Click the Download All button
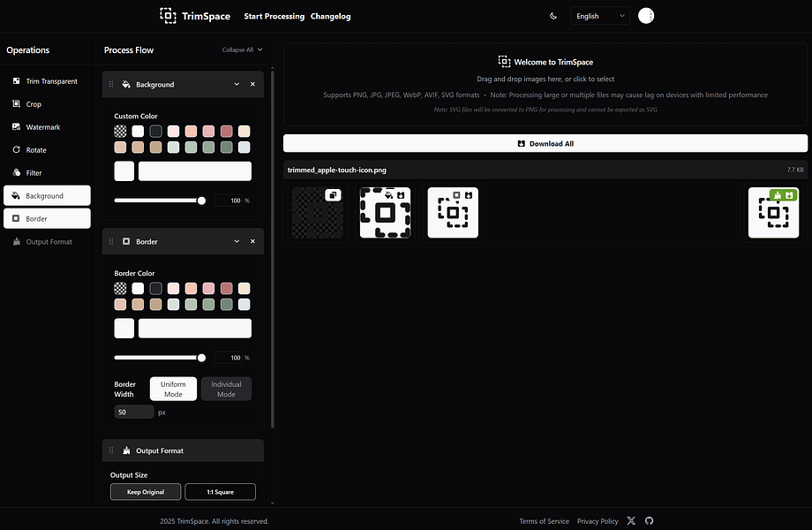The width and height of the screenshot is (812, 530). point(545,143)
